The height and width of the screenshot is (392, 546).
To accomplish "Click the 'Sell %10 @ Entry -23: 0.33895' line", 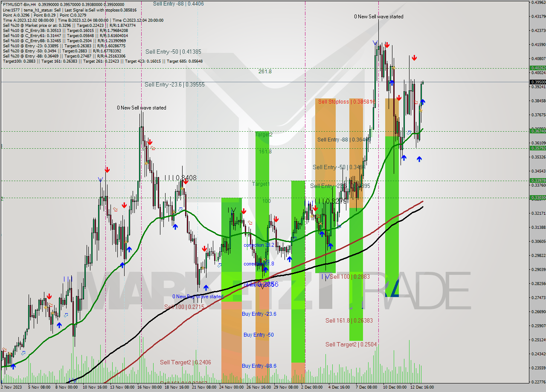I will point(64,46).
